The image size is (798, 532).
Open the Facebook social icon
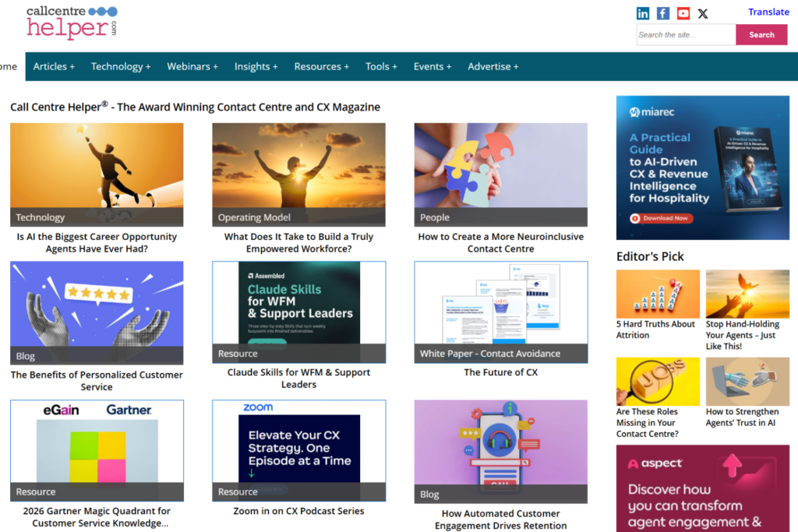tap(662, 14)
